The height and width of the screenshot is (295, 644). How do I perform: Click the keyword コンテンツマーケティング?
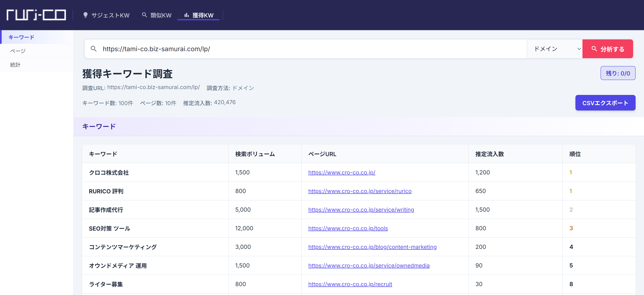123,247
